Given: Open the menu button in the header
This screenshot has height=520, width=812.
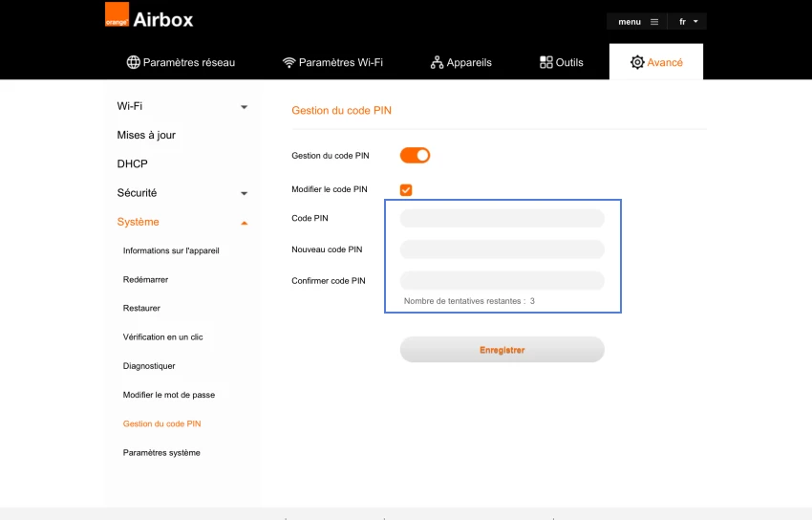Looking at the screenshot, I should (x=637, y=22).
